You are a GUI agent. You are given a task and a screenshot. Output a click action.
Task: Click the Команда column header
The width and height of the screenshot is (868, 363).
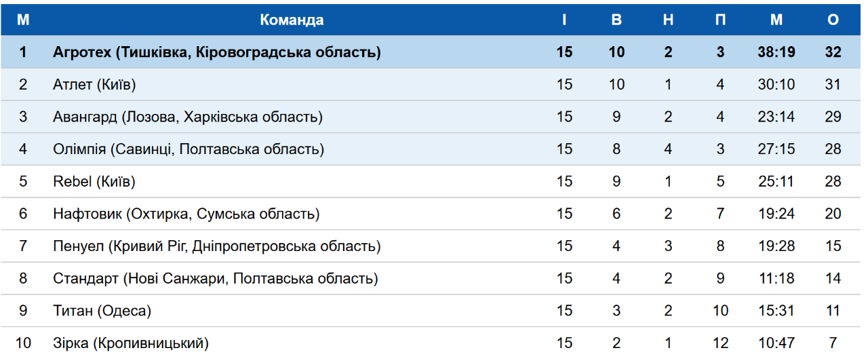tap(292, 20)
